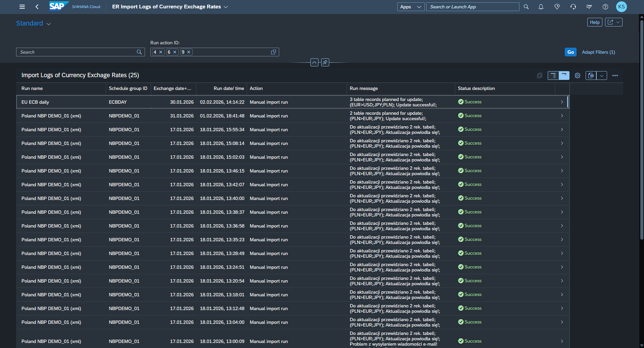Open the help question mark icon
Viewport: 644px width, 348px height.
coord(605,7)
